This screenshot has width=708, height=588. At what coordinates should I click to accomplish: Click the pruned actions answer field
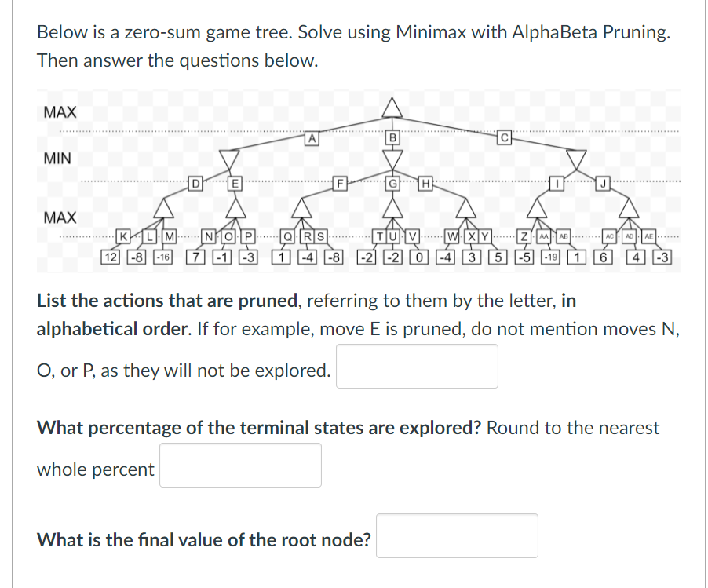[x=417, y=366]
